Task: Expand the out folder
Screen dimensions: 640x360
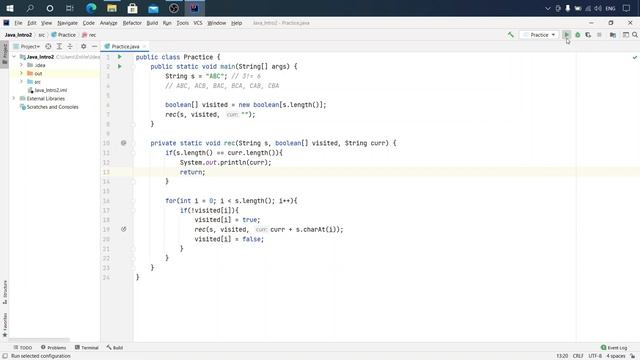Action: tap(21, 73)
